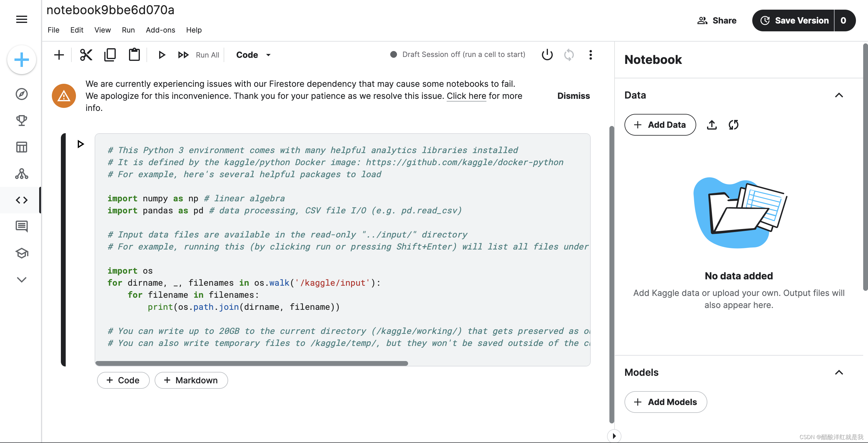Open the Competitions trophy icon in the sidebar
The width and height of the screenshot is (868, 443).
[22, 120]
